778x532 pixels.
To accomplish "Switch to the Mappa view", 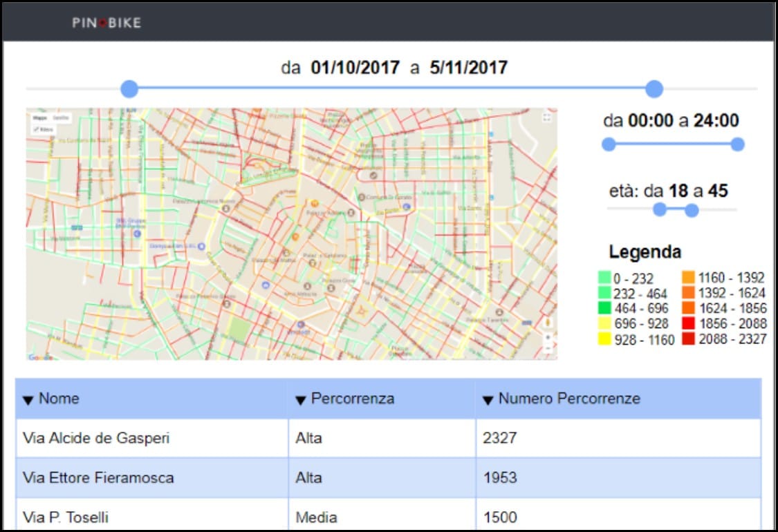I will 39,117.
